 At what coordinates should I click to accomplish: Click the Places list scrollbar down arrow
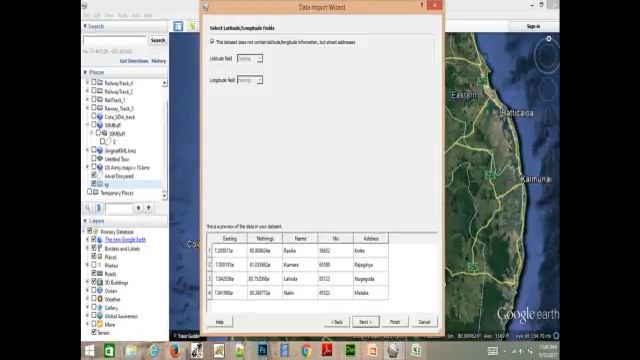click(164, 196)
